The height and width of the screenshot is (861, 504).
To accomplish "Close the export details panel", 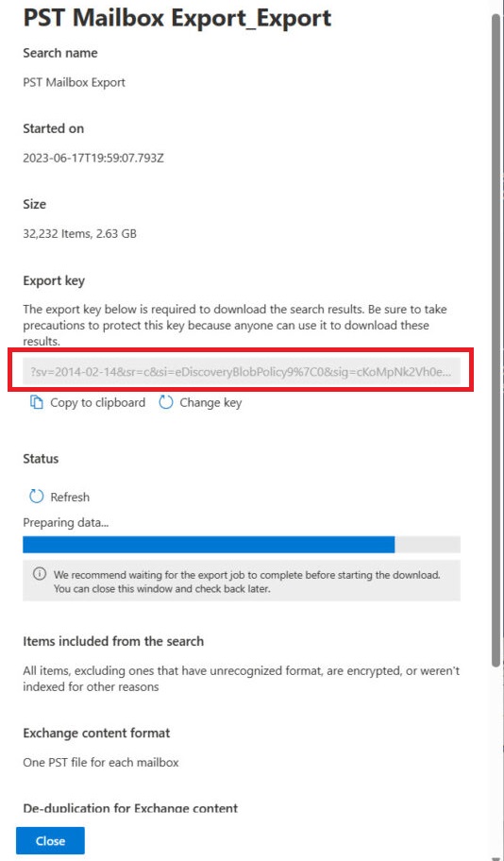I will [51, 840].
